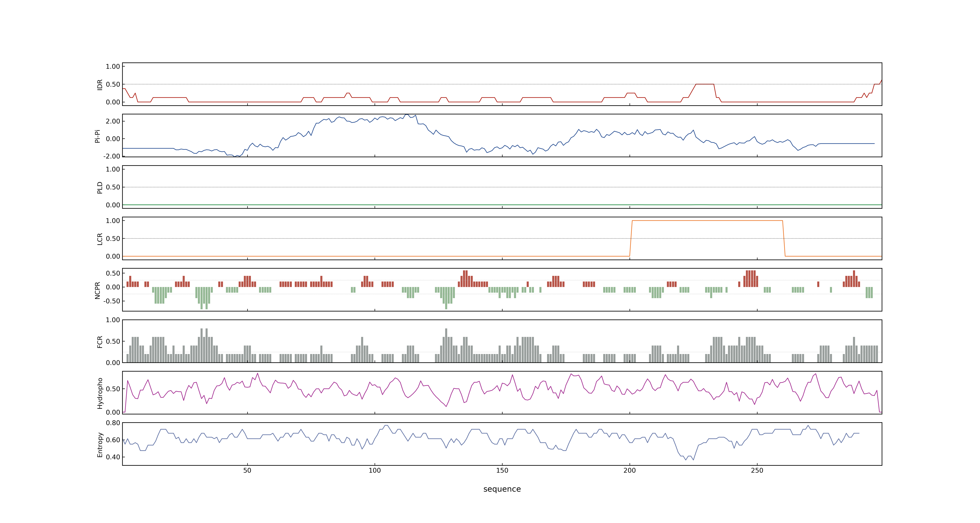Click the 0.40 tick on Entropy axis

[x=113, y=457]
